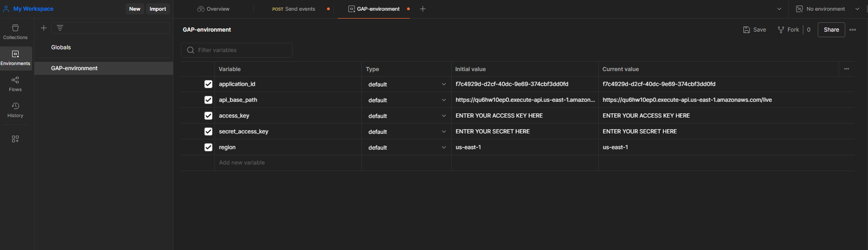The height and width of the screenshot is (250, 868).
Task: Uncheck the application_id variable checkbox
Action: click(x=208, y=84)
